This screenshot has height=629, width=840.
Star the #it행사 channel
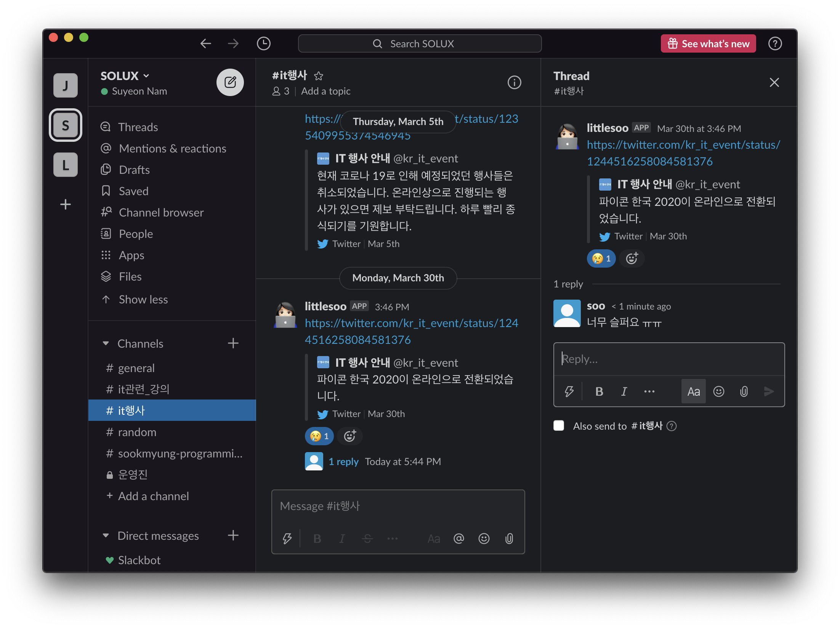(319, 76)
